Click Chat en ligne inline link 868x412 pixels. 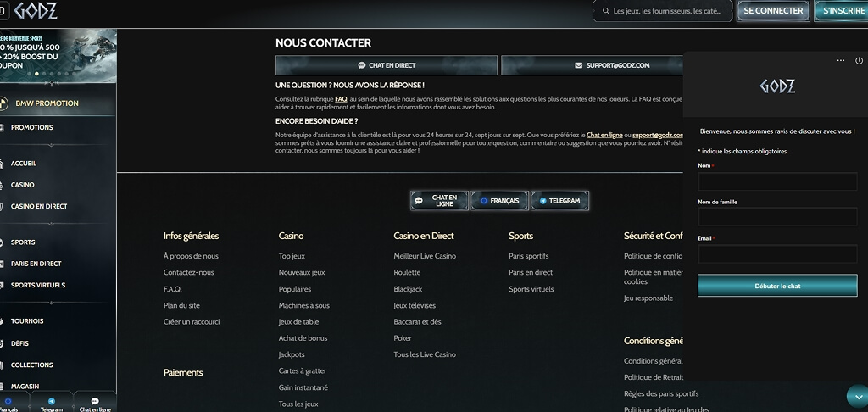point(604,135)
